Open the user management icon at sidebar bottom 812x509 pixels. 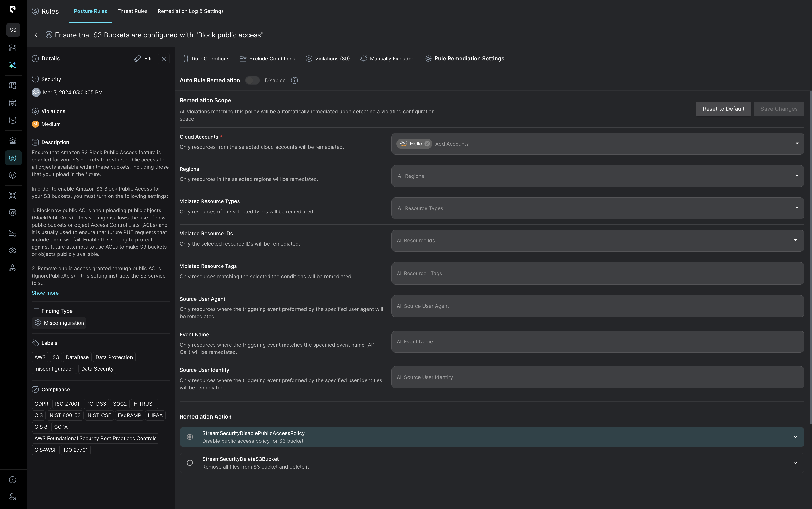click(13, 497)
